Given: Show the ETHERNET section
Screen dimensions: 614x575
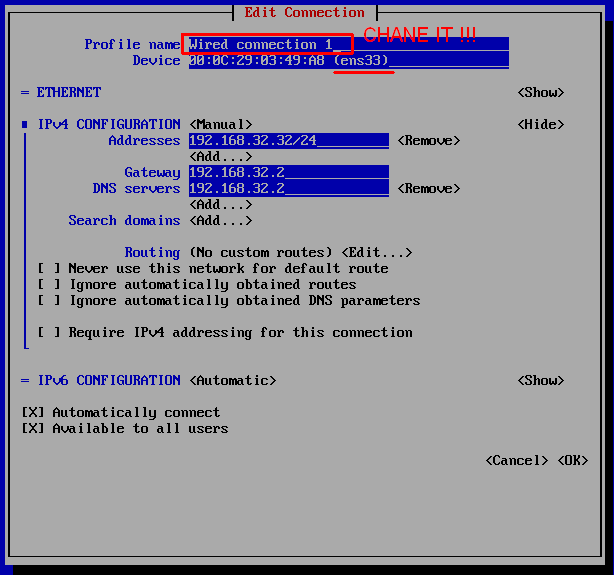Looking at the screenshot, I should click(x=540, y=92).
